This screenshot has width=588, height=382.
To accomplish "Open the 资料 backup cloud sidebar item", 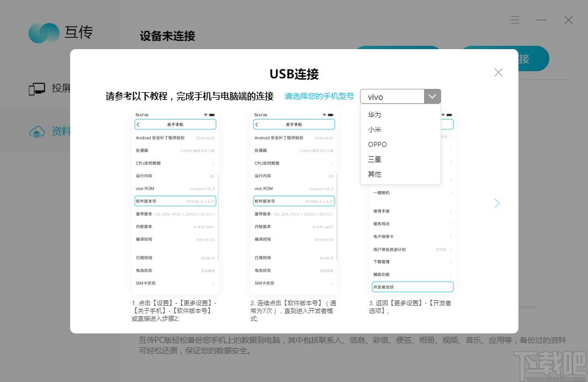I will coord(50,131).
